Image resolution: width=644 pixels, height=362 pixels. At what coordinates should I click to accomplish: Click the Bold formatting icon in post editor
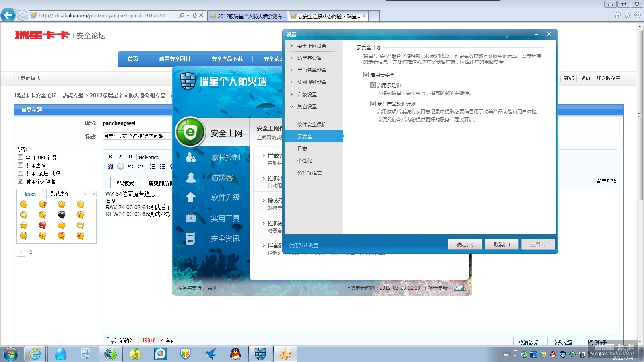tap(110, 157)
